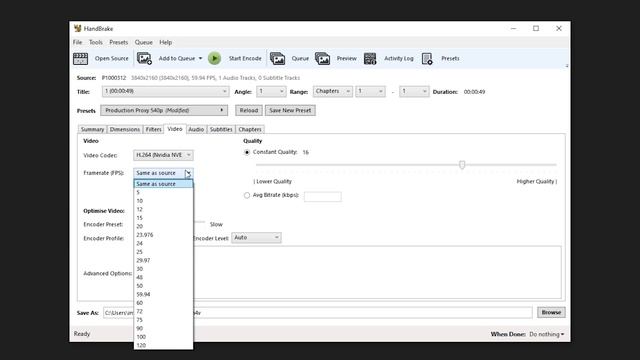The height and width of the screenshot is (360, 640).
Task: Switch to the Audio tab
Action: click(x=196, y=129)
